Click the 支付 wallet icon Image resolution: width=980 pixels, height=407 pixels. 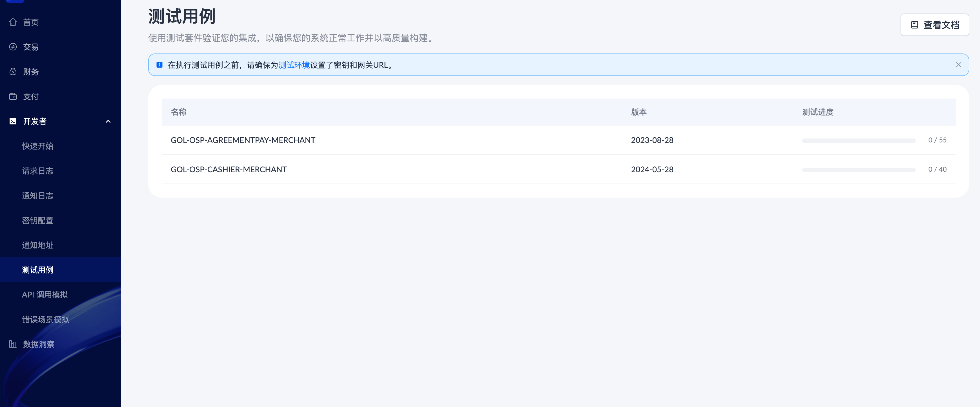(x=13, y=96)
